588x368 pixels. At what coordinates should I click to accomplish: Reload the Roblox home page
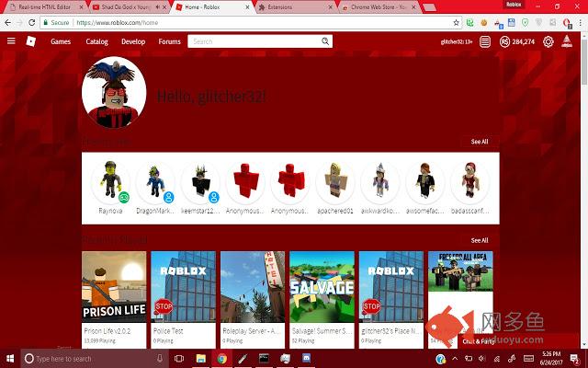click(32, 22)
